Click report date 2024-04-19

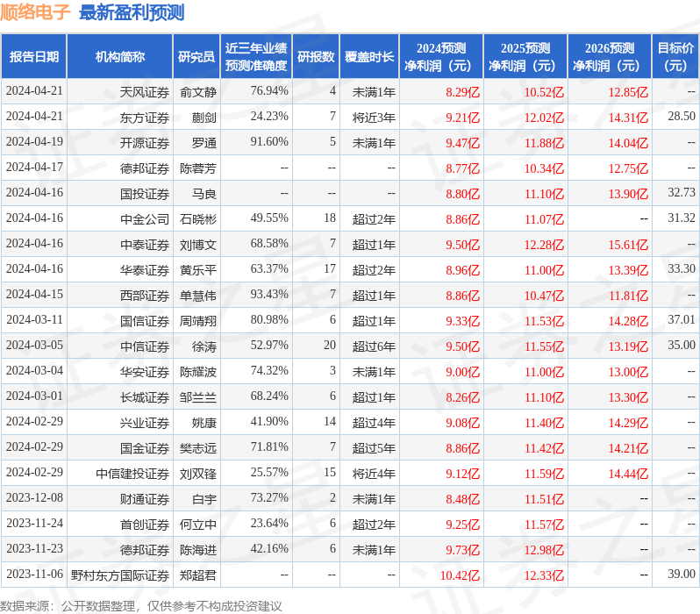pos(35,142)
